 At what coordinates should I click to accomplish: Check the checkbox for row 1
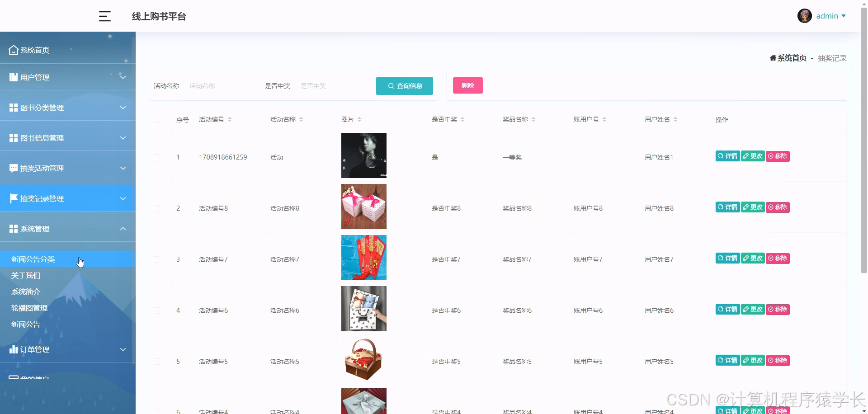click(157, 157)
